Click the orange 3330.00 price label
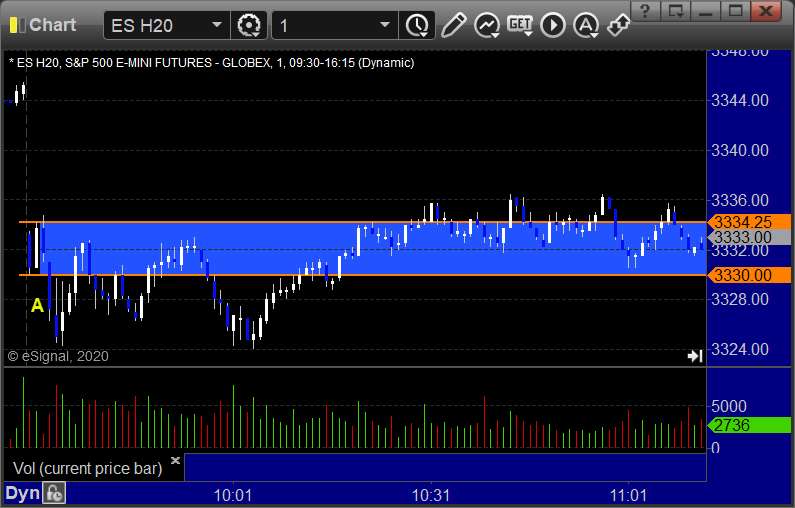Viewport: 795px width, 508px height. point(749,275)
